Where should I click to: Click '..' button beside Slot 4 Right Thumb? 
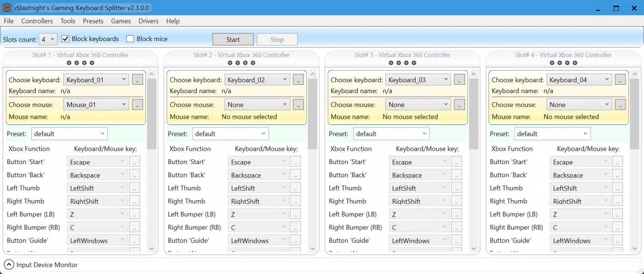(x=618, y=201)
